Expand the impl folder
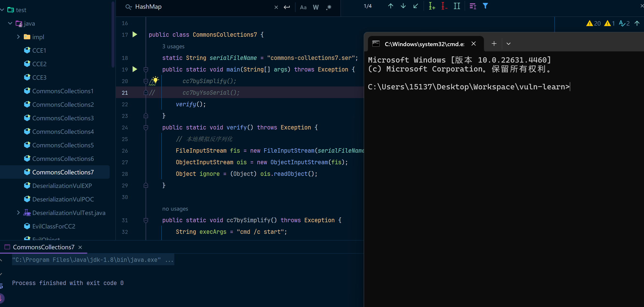The width and height of the screenshot is (644, 307). click(18, 37)
